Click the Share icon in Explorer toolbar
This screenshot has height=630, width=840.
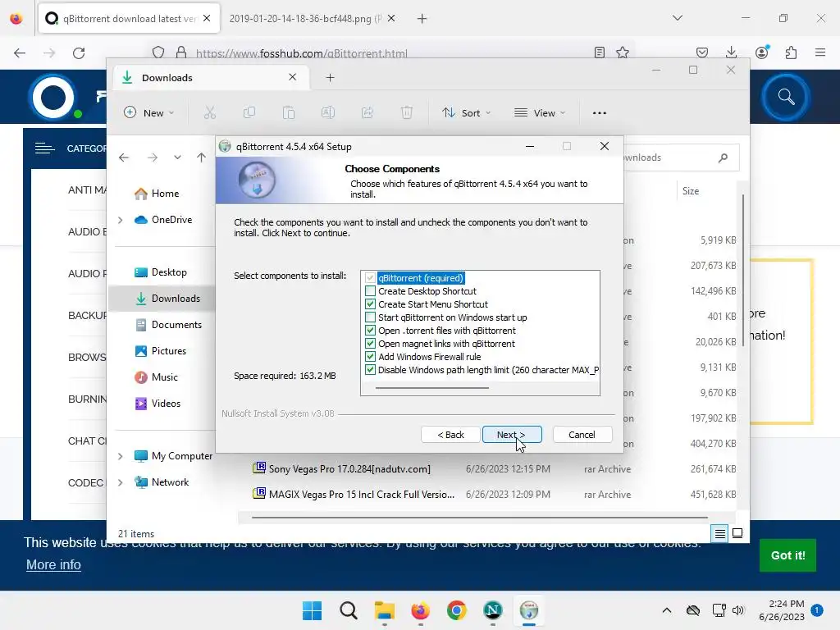coord(367,113)
